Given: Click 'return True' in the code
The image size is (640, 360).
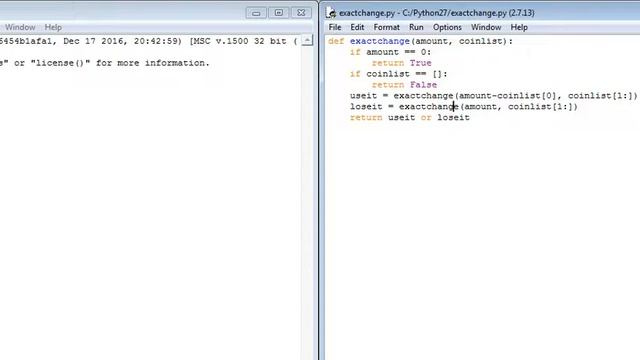Looking at the screenshot, I should click(402, 63).
